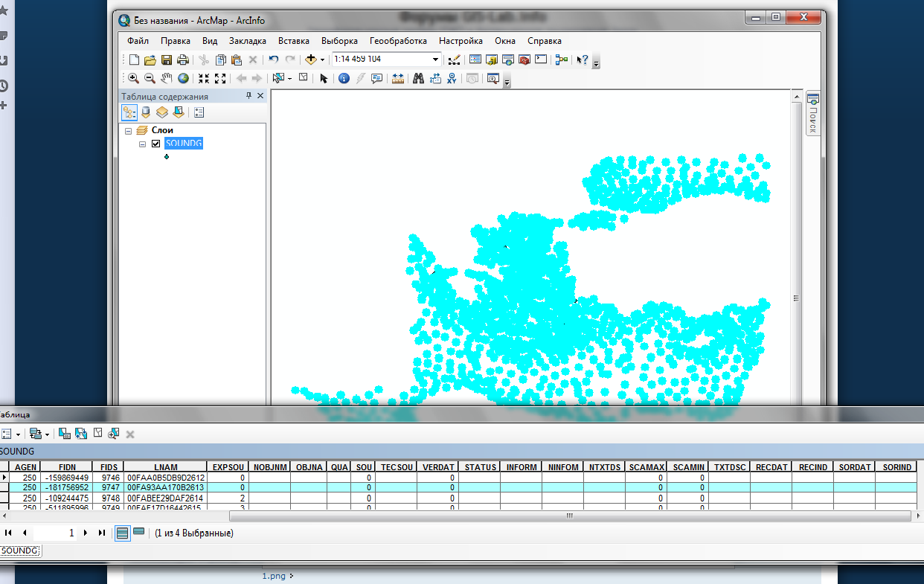This screenshot has height=584, width=924.
Task: Collapse the Слои tree group
Action: pyautogui.click(x=129, y=131)
